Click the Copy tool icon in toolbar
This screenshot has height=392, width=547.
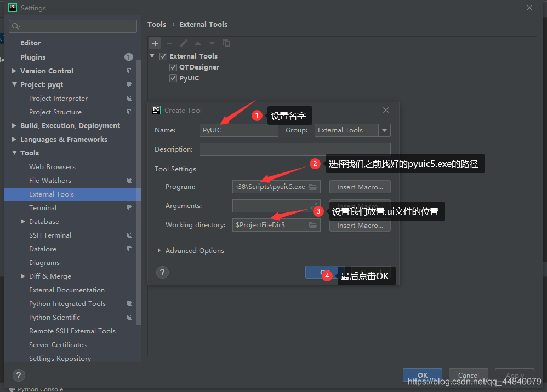(x=226, y=43)
